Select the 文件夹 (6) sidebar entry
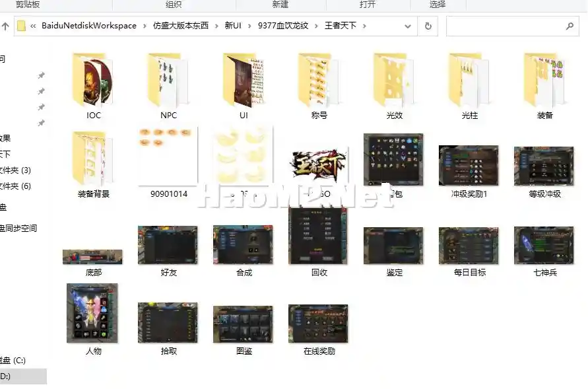 click(15, 186)
